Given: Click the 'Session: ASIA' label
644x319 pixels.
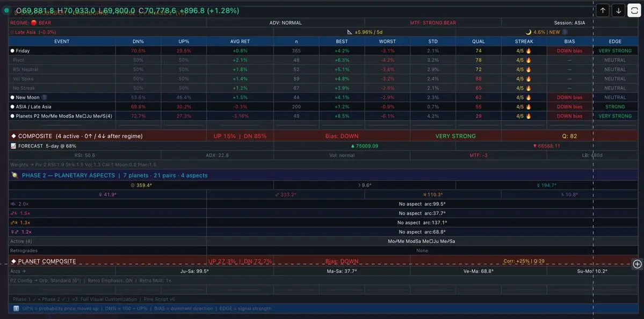Looking at the screenshot, I should tap(570, 23).
